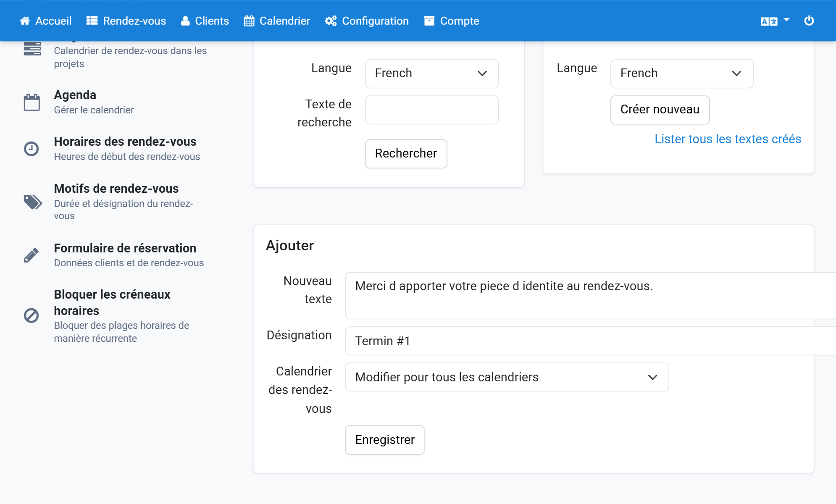The width and height of the screenshot is (836, 504).
Task: Open the Configuration menu item
Action: [367, 21]
